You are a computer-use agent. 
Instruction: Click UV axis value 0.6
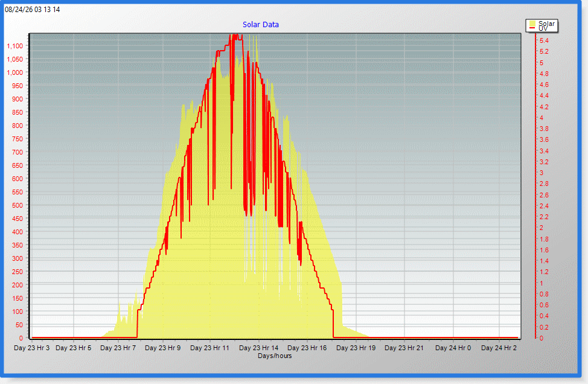pyautogui.click(x=544, y=306)
